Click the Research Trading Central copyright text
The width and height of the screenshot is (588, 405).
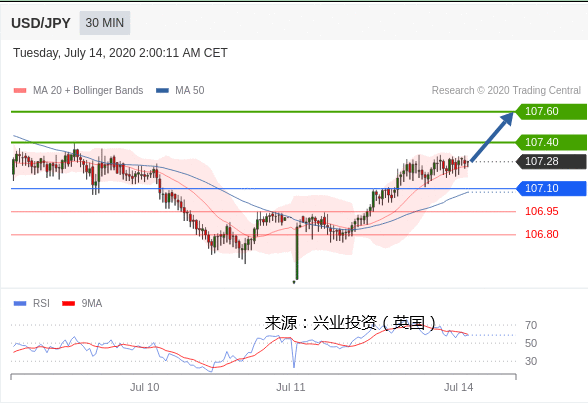(506, 90)
